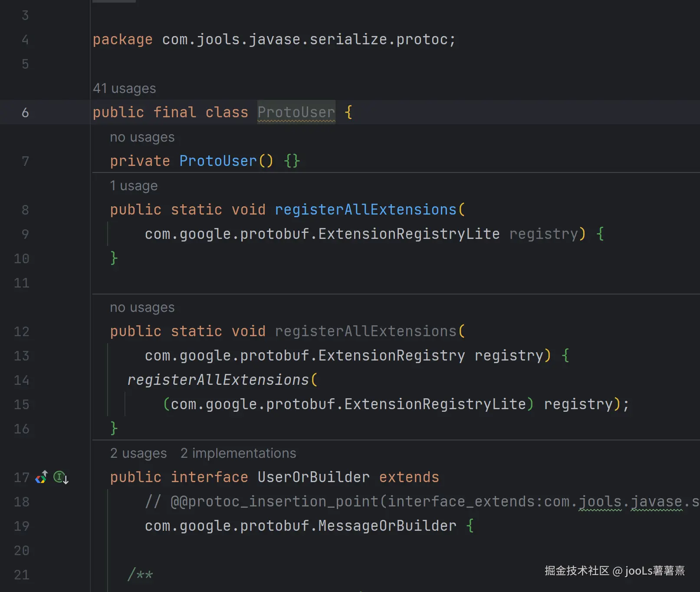Click the italic registerAllExtensions call

(218, 380)
